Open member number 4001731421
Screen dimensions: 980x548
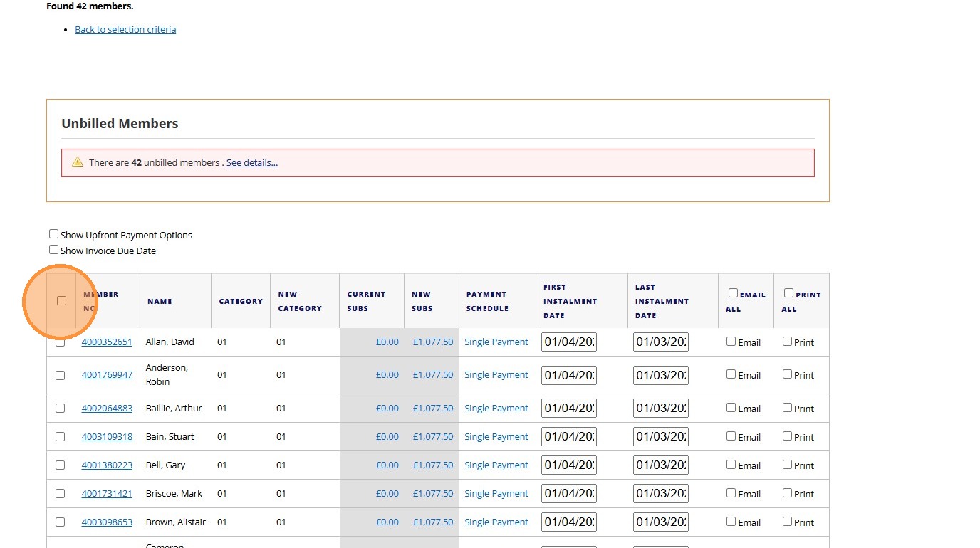107,493
